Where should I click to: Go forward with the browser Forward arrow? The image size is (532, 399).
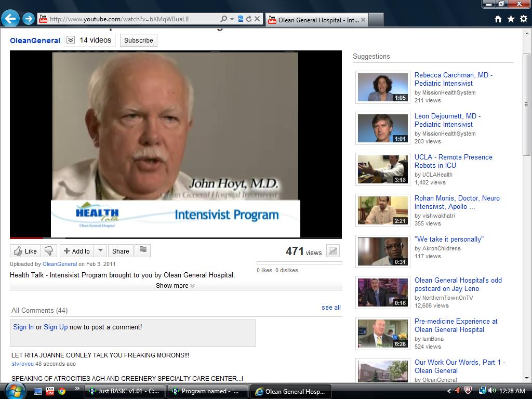click(x=29, y=19)
